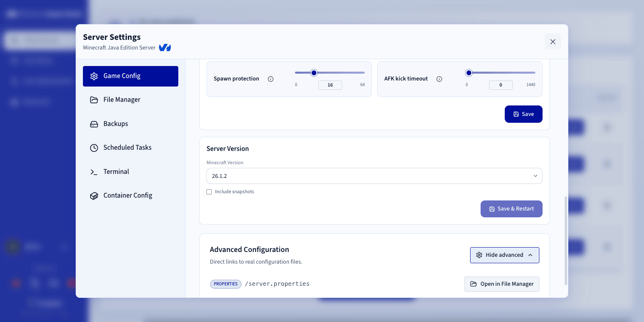Close the Server Settings dialog
The height and width of the screenshot is (322, 644).
(553, 42)
